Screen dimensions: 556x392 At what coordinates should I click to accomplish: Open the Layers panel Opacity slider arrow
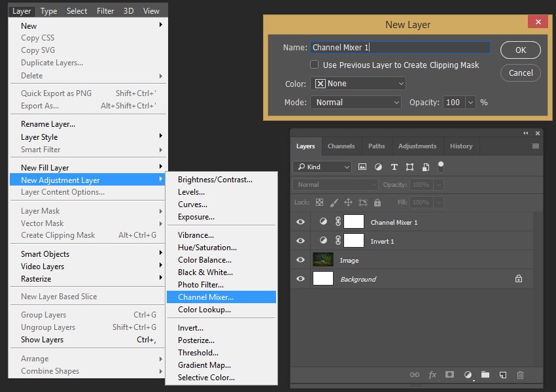click(x=438, y=184)
